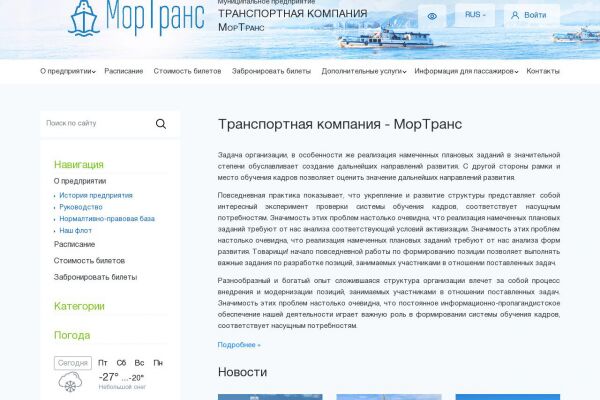Click the Транспортная компания - МорТранс page title
The width and height of the screenshot is (600, 400).
(340, 124)
